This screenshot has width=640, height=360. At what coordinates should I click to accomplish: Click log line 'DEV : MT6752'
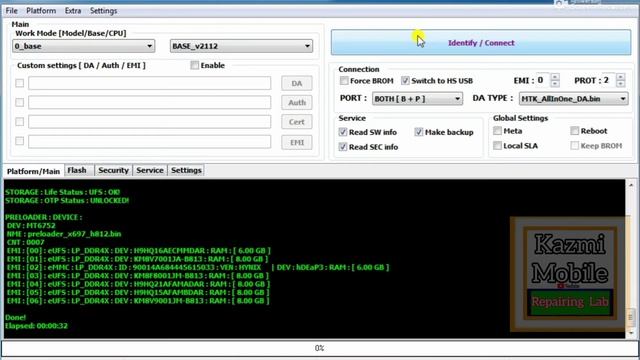tap(31, 225)
